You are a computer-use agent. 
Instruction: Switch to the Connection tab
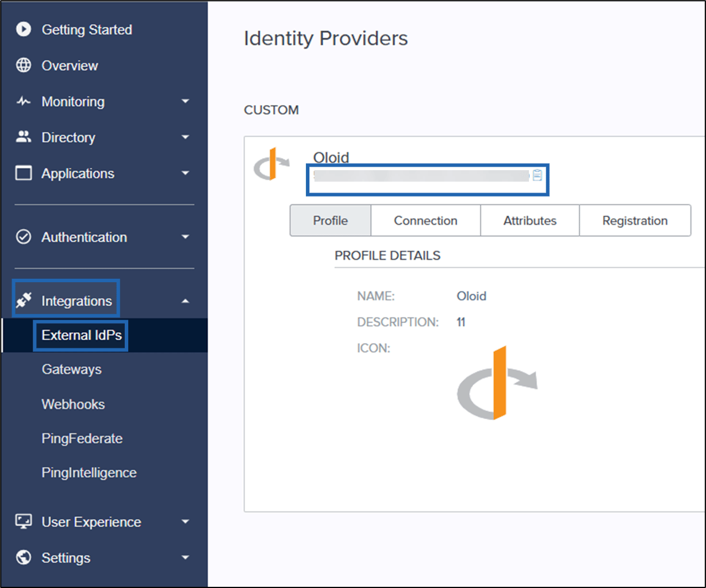[425, 221]
